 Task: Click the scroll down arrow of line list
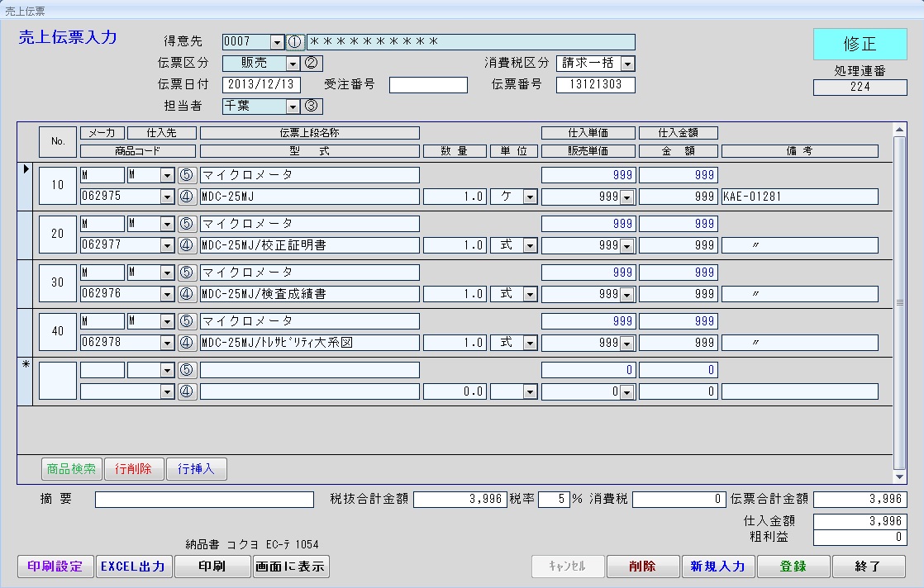tap(899, 477)
